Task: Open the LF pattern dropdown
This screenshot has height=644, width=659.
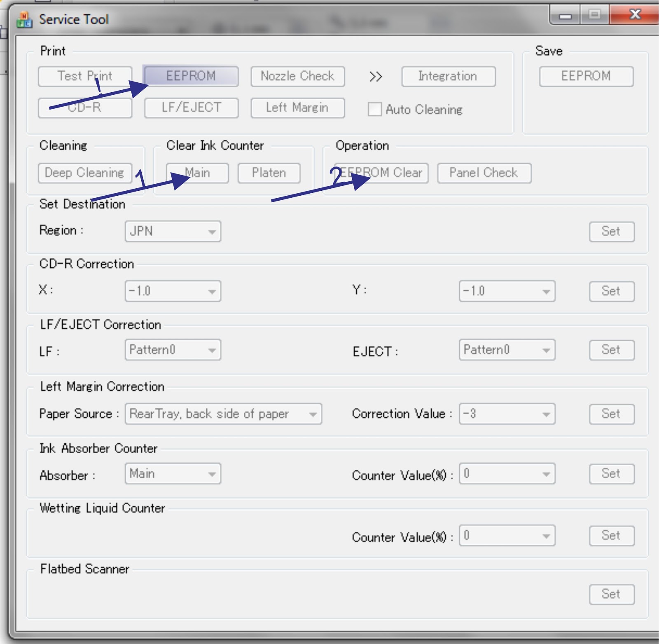Action: (173, 350)
